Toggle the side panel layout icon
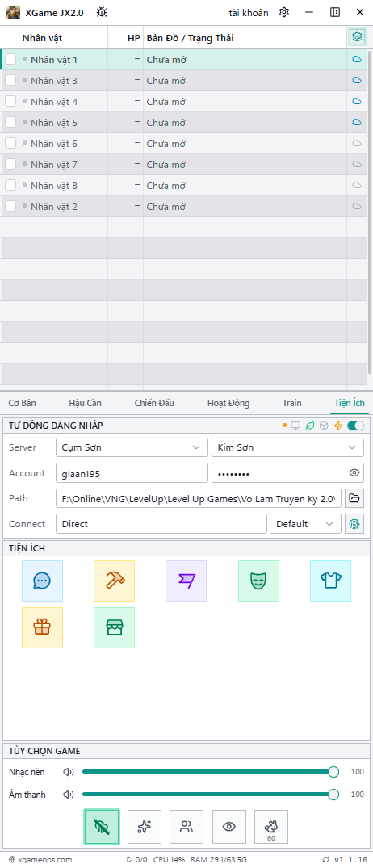This screenshot has height=868, width=373. [x=335, y=12]
